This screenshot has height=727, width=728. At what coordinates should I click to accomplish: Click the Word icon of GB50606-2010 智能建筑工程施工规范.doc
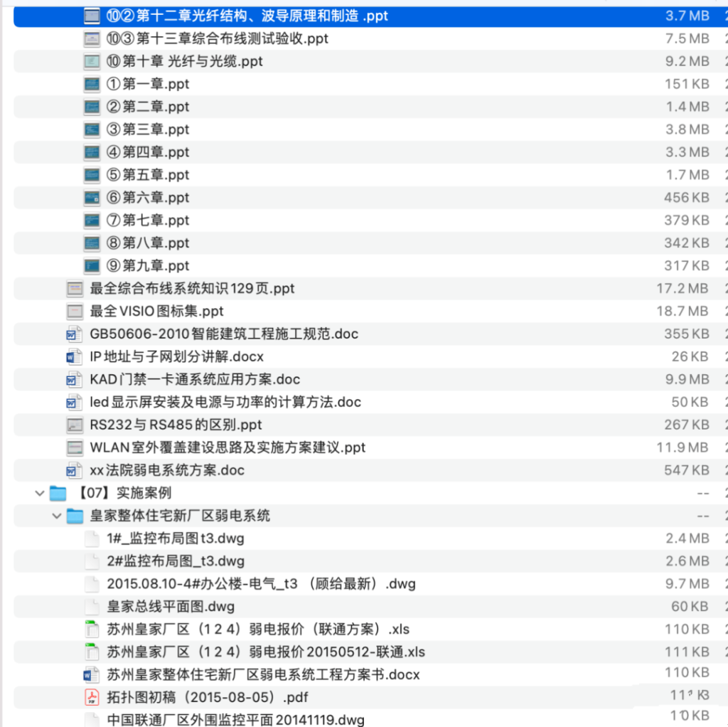tap(75, 334)
